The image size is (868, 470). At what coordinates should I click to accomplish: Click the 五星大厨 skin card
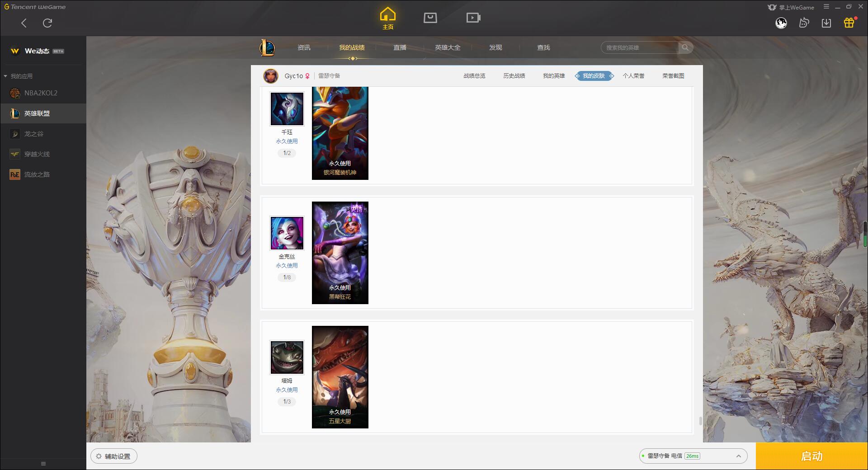click(x=340, y=377)
